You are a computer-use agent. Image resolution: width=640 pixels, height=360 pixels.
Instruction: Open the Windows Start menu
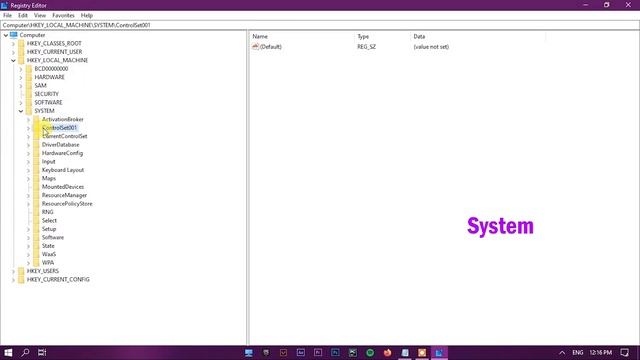click(x=8, y=353)
